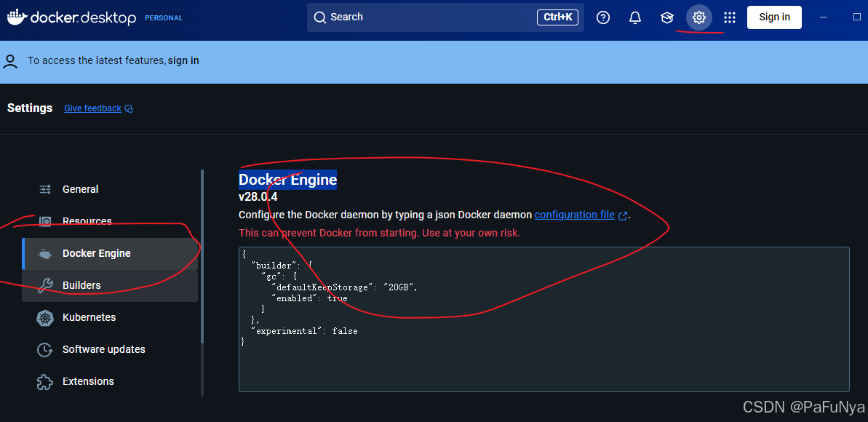Click the Docker Desktop whale logo

click(x=17, y=17)
